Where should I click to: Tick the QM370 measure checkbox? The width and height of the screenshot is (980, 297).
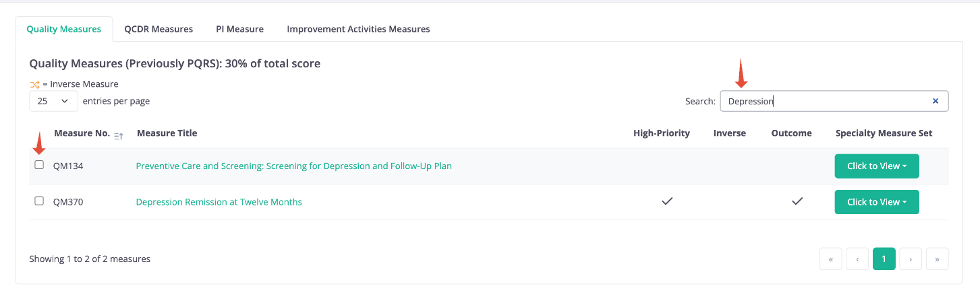(x=39, y=201)
